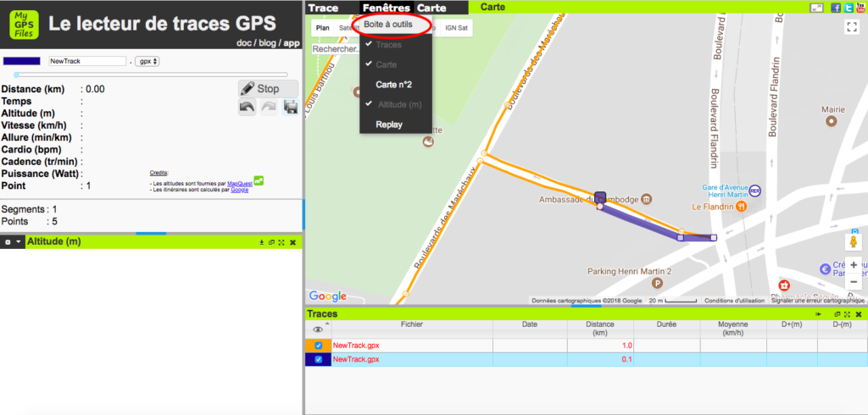
Task: Open the Altitude panel settings gear
Action: [x=8, y=242]
